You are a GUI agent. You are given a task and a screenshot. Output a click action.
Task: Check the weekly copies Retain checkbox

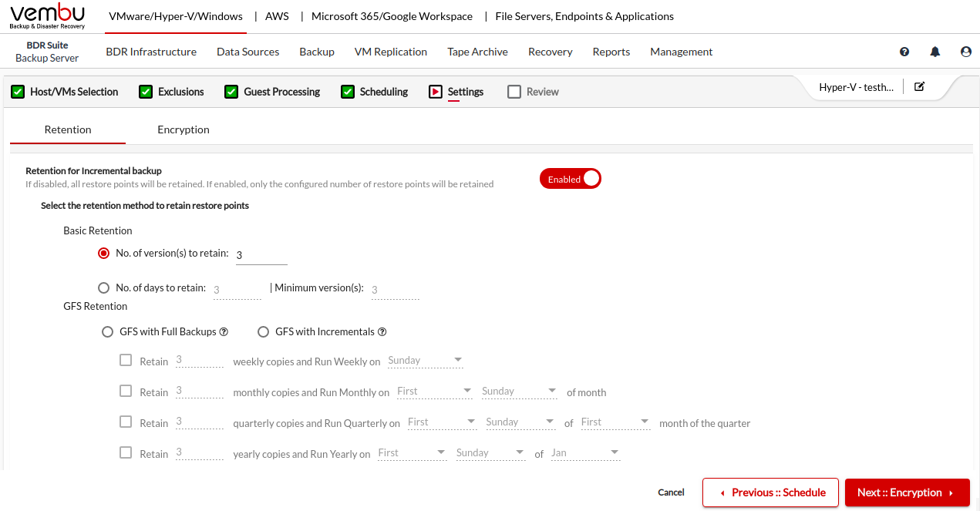point(126,360)
